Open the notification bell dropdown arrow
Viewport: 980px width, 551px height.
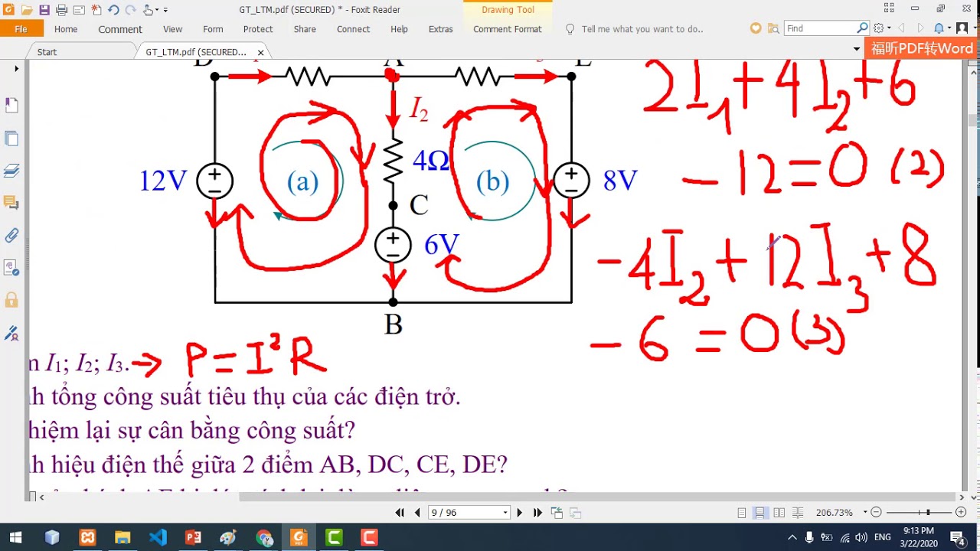[x=949, y=28]
